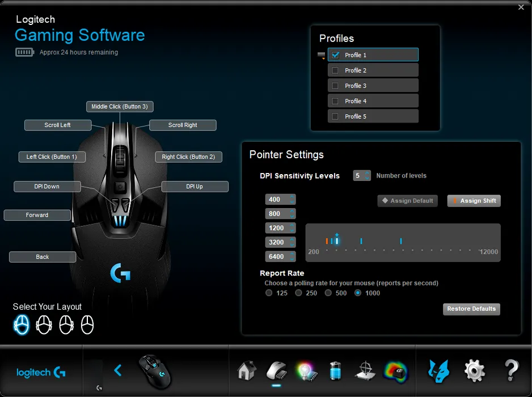Image resolution: width=532 pixels, height=397 pixels.
Task: Select the 500 report rate option
Action: [x=328, y=293]
